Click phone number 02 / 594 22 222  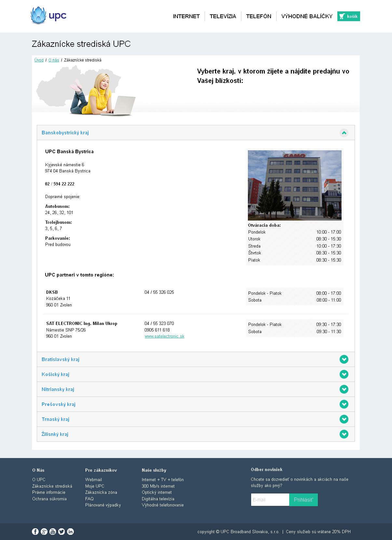pyautogui.click(x=60, y=184)
